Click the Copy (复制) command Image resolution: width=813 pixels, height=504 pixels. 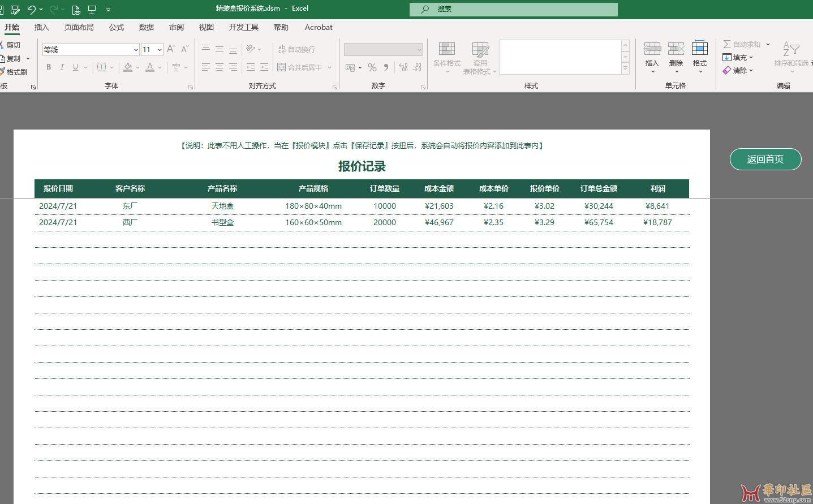click(11, 58)
